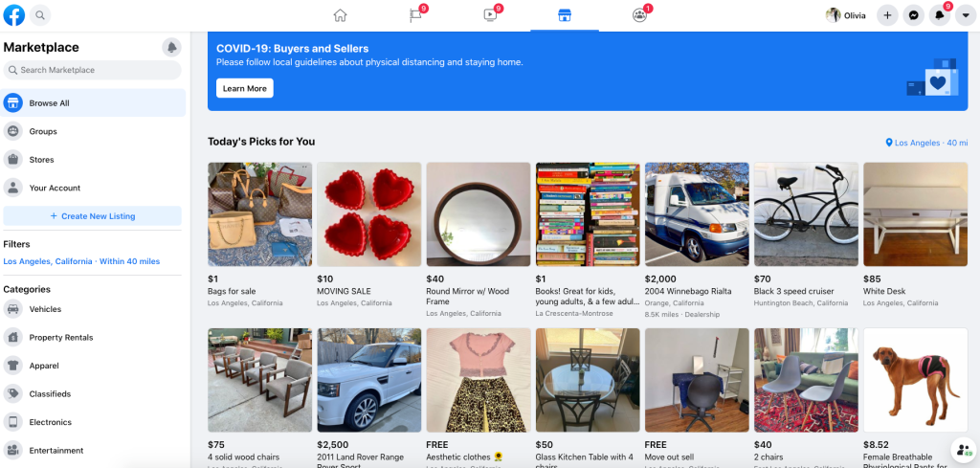Screen dimensions: 980x468
Task: Open the Move out sell photo
Action: click(697, 380)
